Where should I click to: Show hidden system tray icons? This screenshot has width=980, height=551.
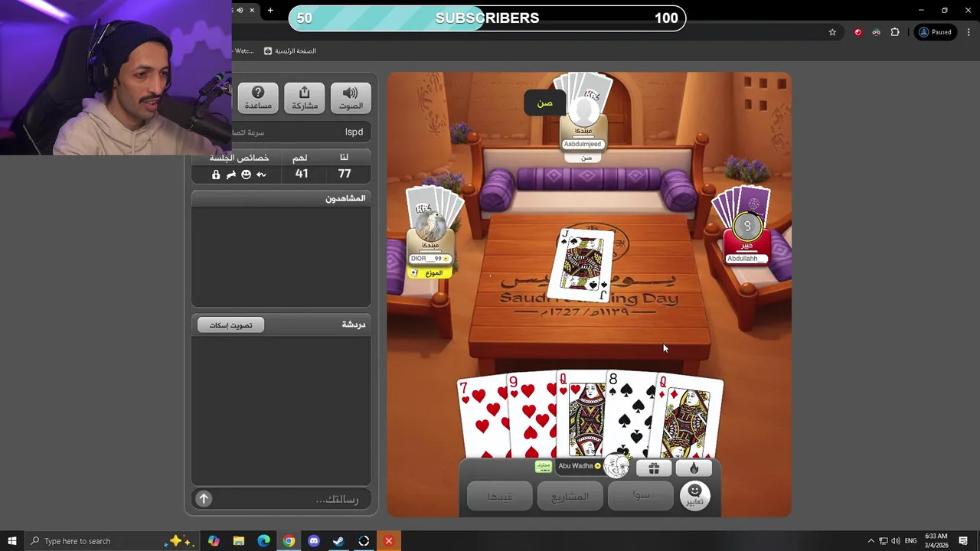coord(871,541)
